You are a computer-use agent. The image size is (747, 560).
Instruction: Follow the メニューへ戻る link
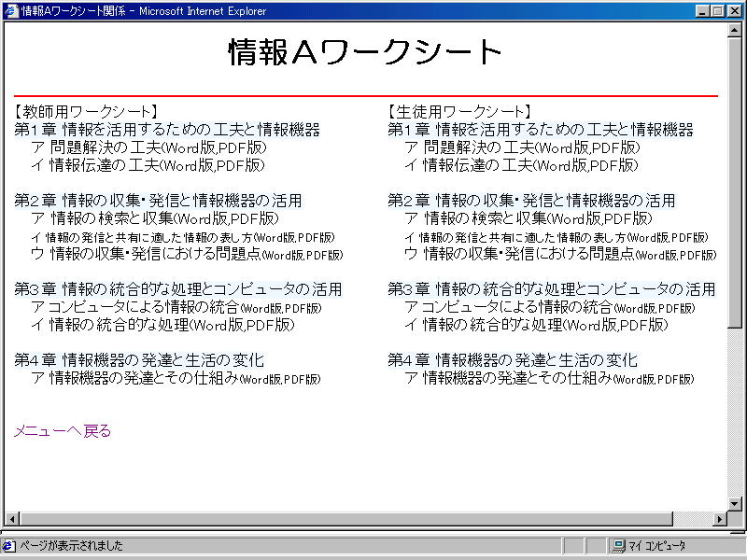tap(62, 431)
